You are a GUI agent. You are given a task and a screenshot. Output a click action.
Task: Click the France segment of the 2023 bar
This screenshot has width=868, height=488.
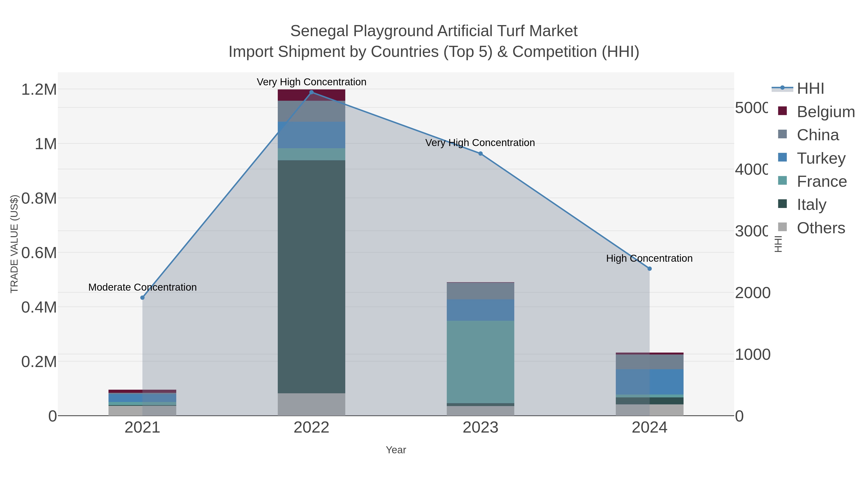[481, 362]
